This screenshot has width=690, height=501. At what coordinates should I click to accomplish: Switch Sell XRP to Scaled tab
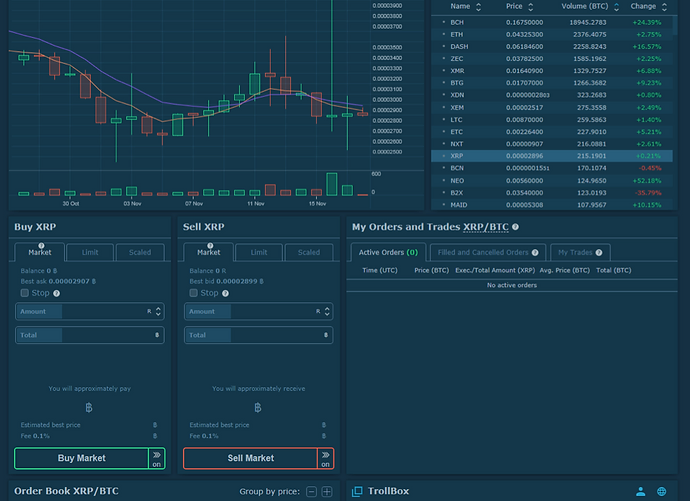(x=309, y=252)
